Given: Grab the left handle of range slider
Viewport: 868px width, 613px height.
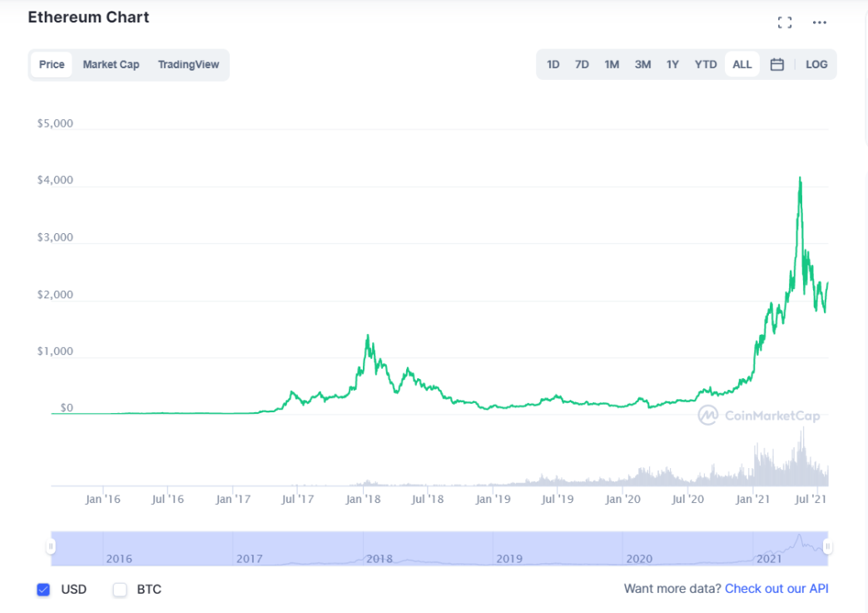Looking at the screenshot, I should (x=51, y=547).
